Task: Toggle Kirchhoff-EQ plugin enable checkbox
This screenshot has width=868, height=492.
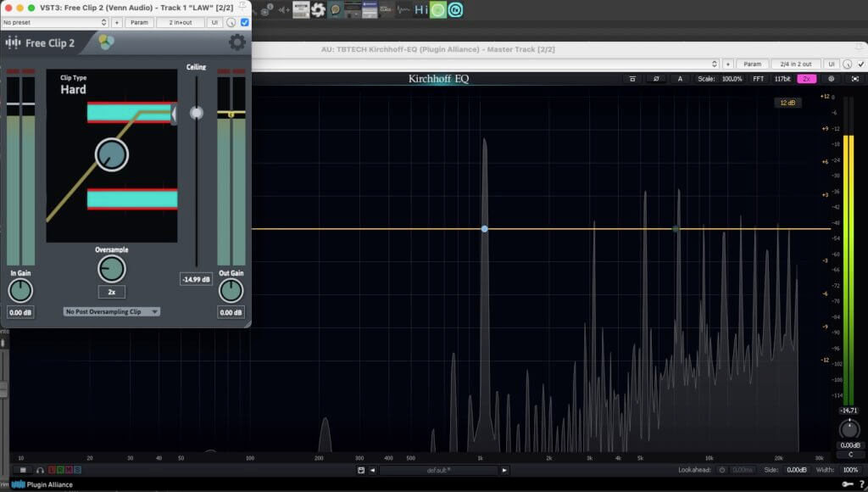Action: point(860,64)
